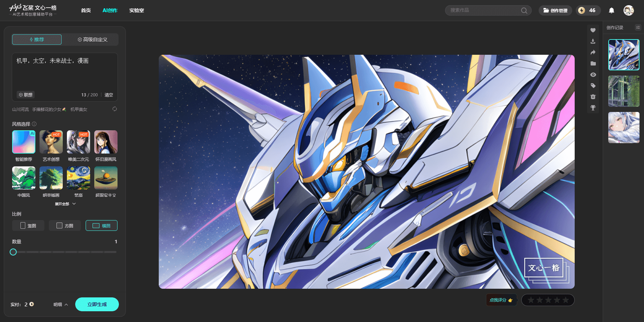Click the heart favorite icon
This screenshot has width=644, height=322.
(593, 30)
